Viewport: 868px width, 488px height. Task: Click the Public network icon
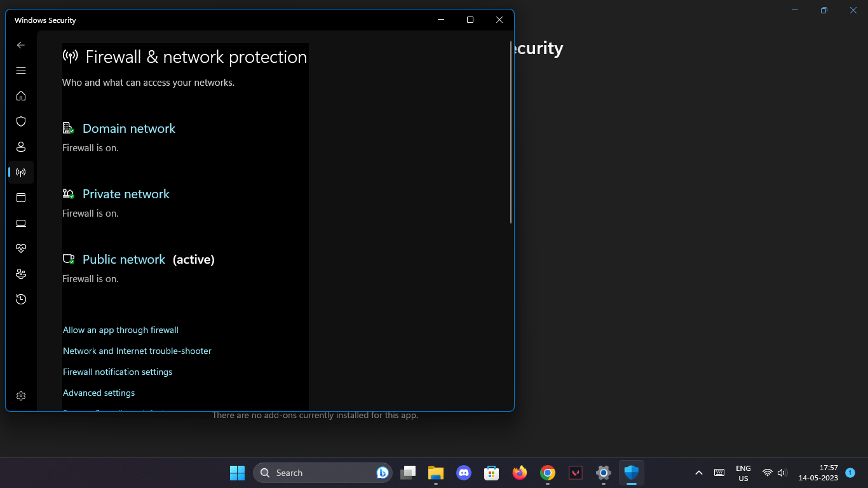[x=69, y=259]
